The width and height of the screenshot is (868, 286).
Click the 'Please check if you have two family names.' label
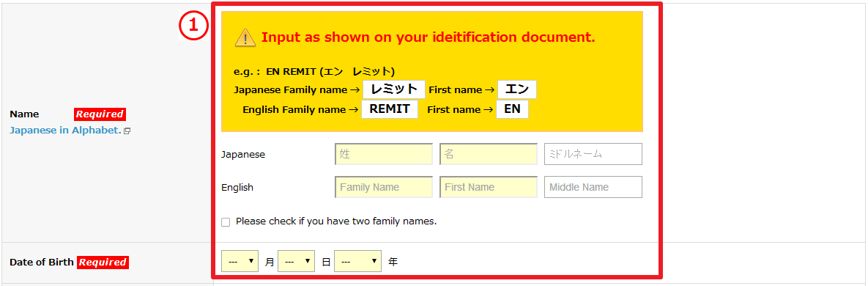336,221
